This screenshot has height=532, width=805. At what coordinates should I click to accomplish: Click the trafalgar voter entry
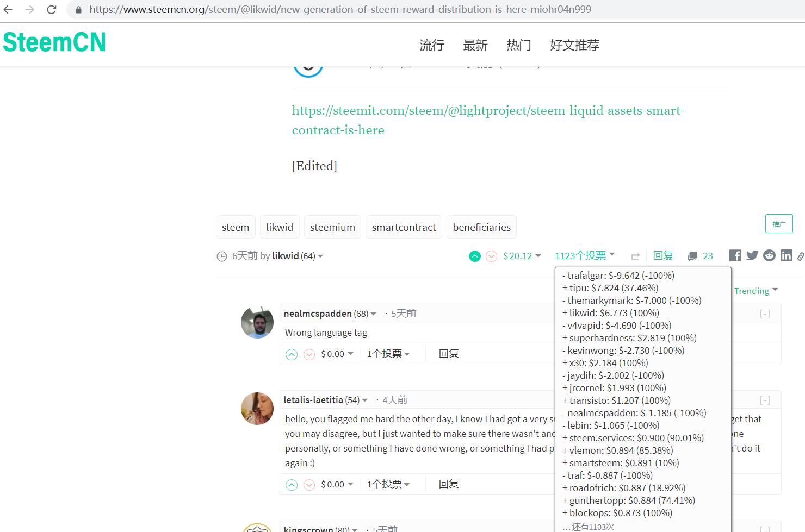(618, 276)
